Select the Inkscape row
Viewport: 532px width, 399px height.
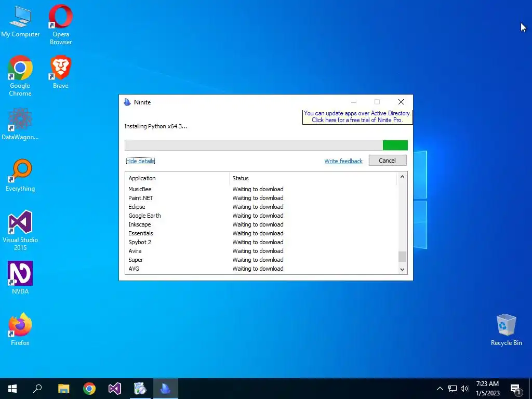coord(261,224)
